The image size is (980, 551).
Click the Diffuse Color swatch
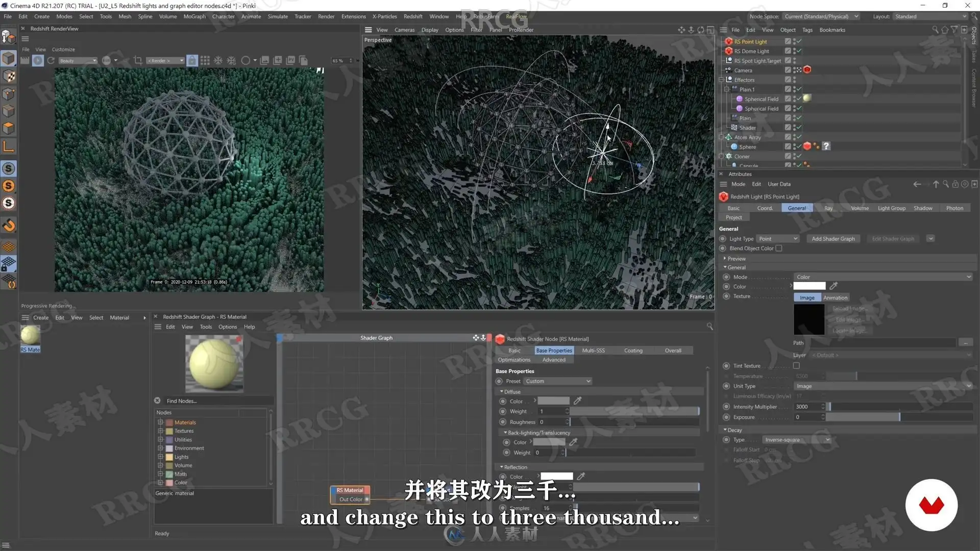tap(553, 401)
